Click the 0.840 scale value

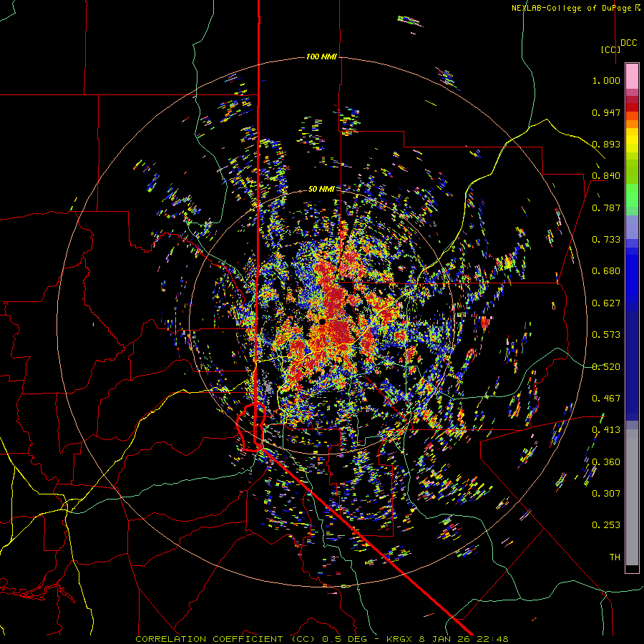pos(606,176)
